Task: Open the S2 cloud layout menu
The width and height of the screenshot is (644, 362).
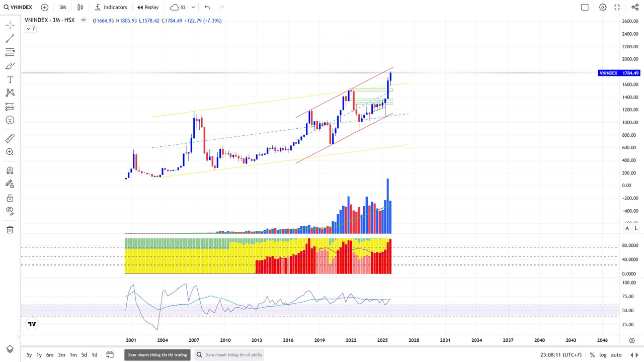Action: [x=178, y=8]
